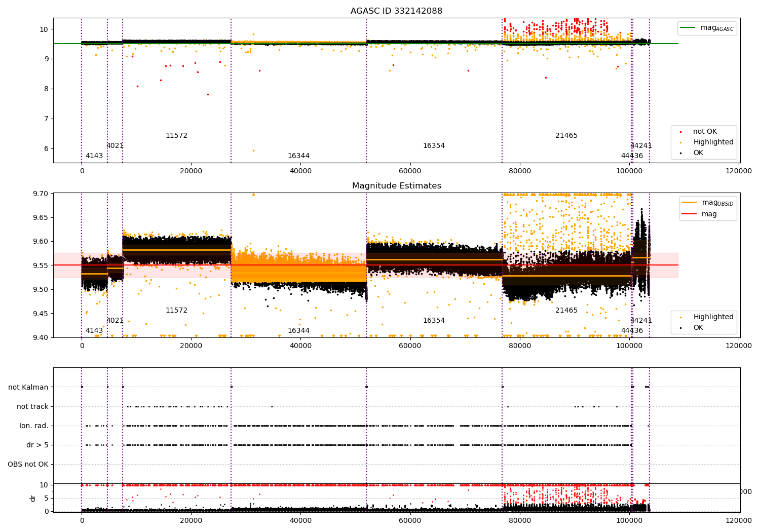The image size is (760, 532).
Task: Click obsid label 11572 in top plot
Action: (x=176, y=136)
